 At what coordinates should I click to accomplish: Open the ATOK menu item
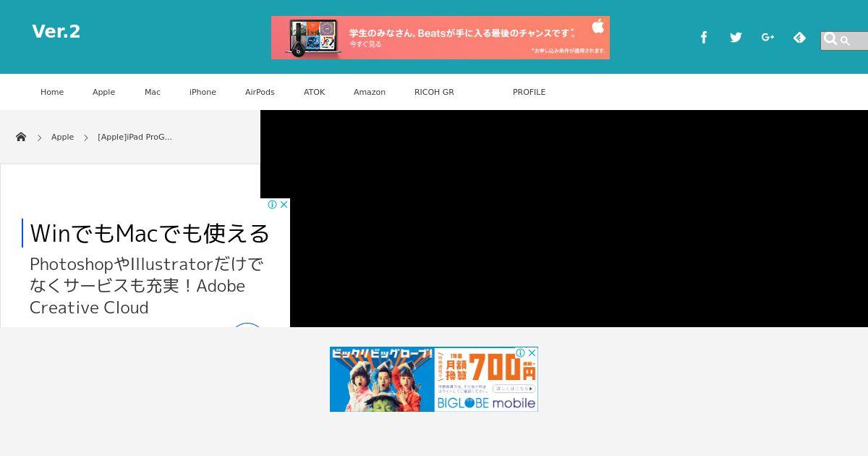pyautogui.click(x=314, y=92)
